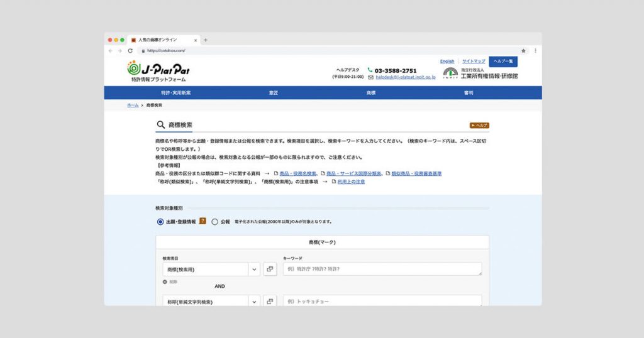Click the 削除 remove-row icon
Viewport: 644px width, 338px height.
tap(165, 281)
